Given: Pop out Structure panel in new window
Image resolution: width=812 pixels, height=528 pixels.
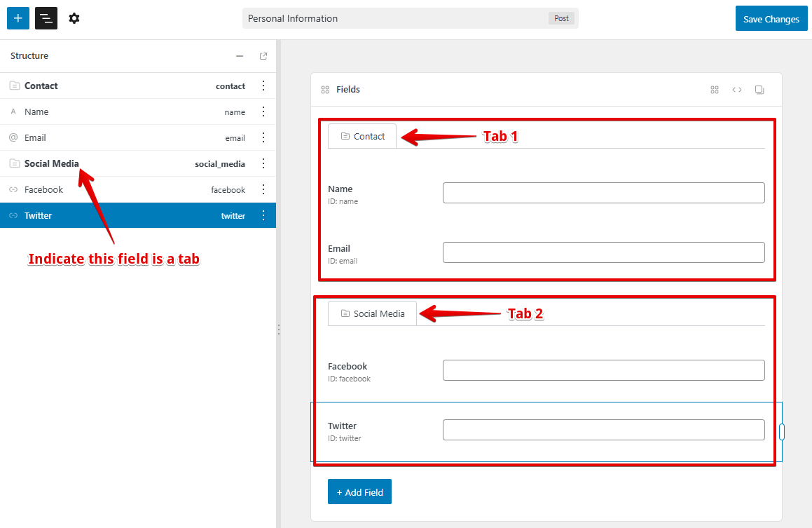Looking at the screenshot, I should point(263,56).
